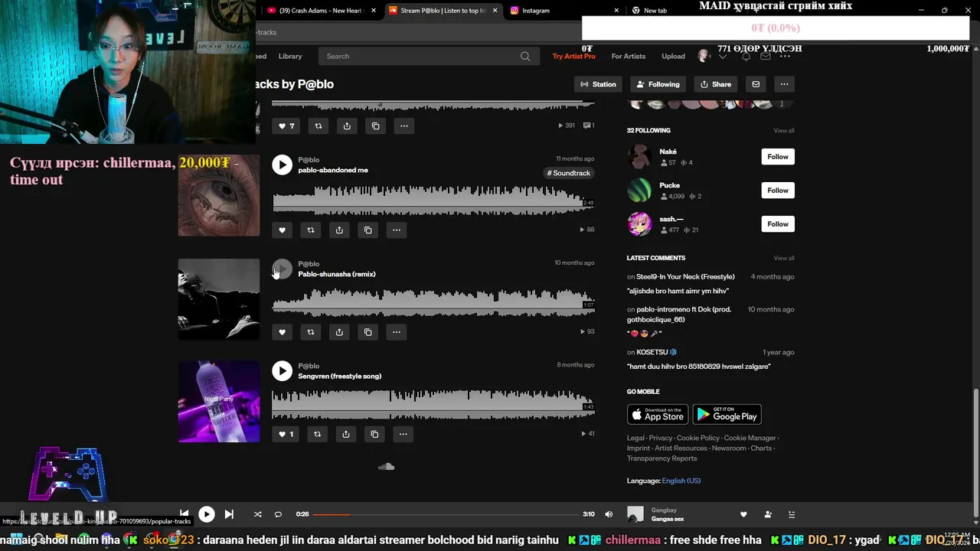Screen dimensions: 980x551
Task: Click the player bar play button
Action: 207,514
